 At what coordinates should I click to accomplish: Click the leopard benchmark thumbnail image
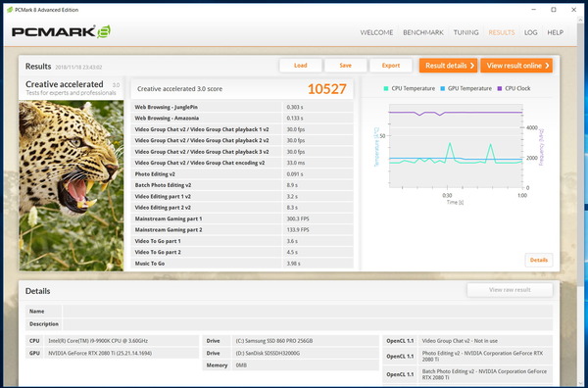(72, 185)
